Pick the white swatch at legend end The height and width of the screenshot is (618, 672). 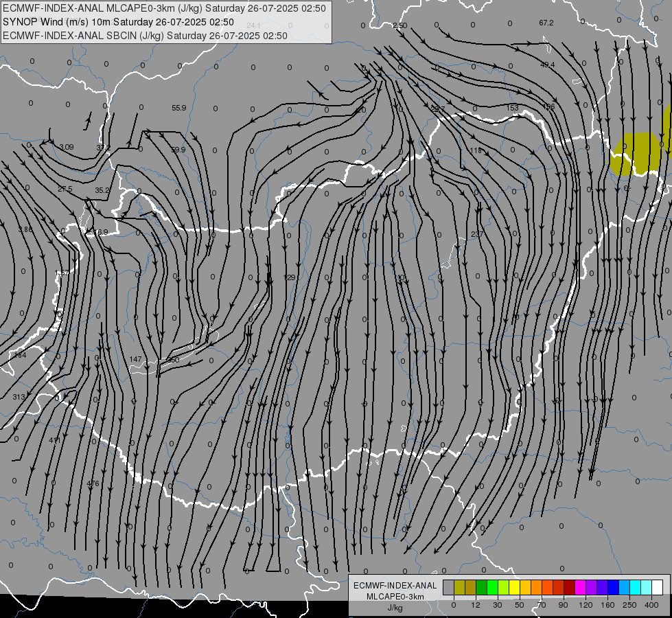tap(658, 587)
